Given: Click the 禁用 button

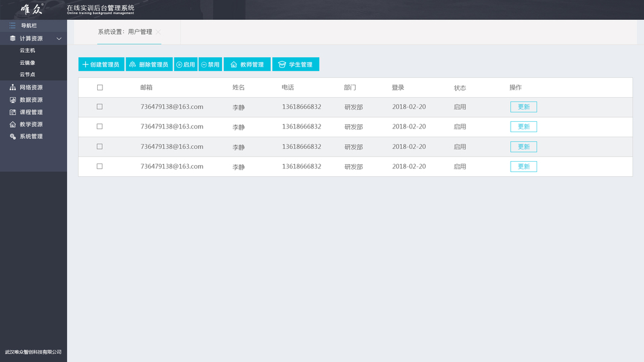Looking at the screenshot, I should (x=210, y=65).
